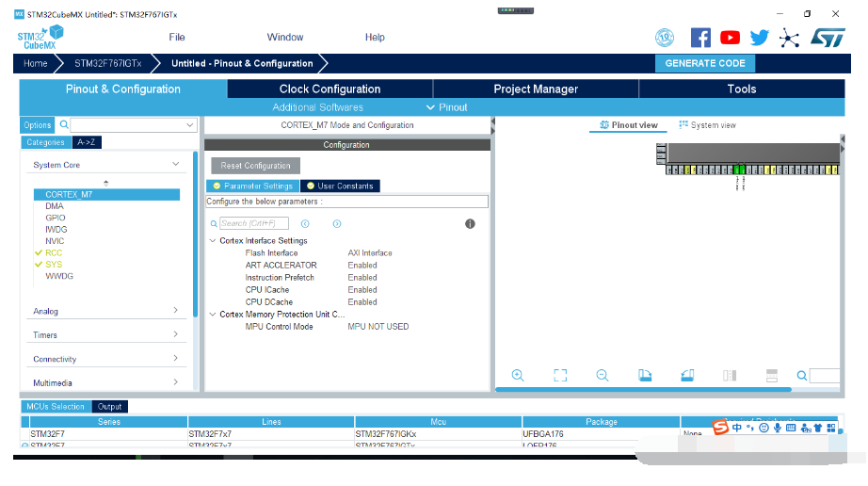Open the peripheral search dropdown
Viewport: 868px width, 486px height.
click(190, 125)
